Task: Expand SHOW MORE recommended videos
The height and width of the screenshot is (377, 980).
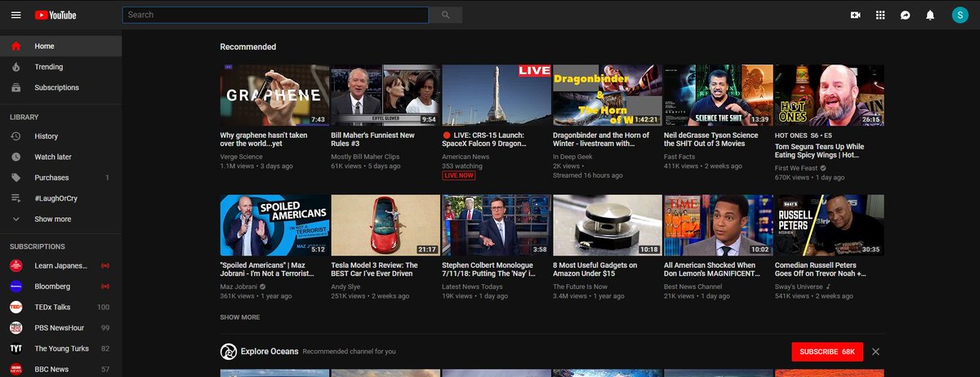Action: [x=240, y=317]
